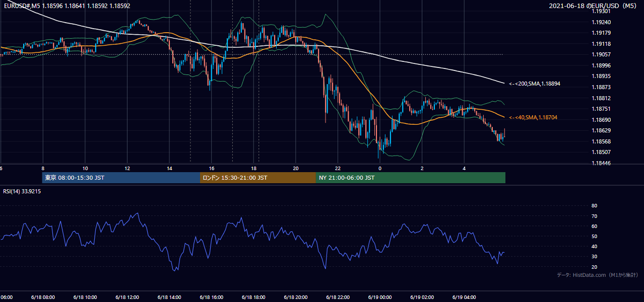Click RSI scale value 50
This screenshot has width=644, height=302.
[594, 236]
